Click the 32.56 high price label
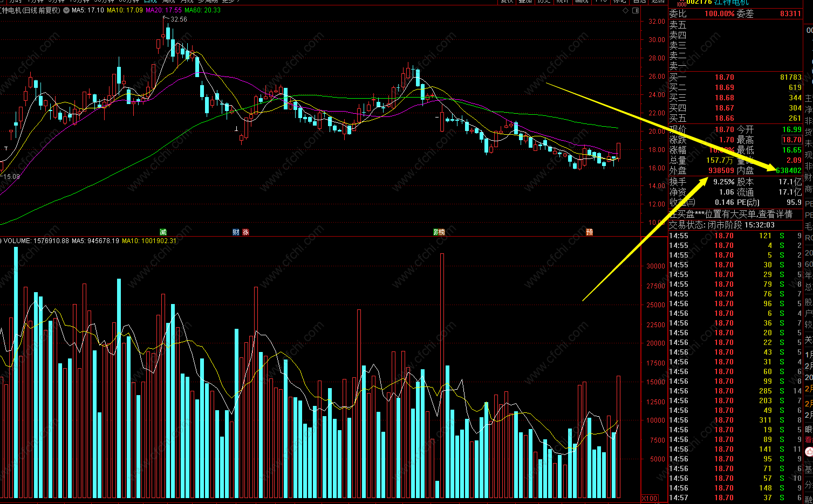Viewport: 813px width, 504px height. (179, 19)
